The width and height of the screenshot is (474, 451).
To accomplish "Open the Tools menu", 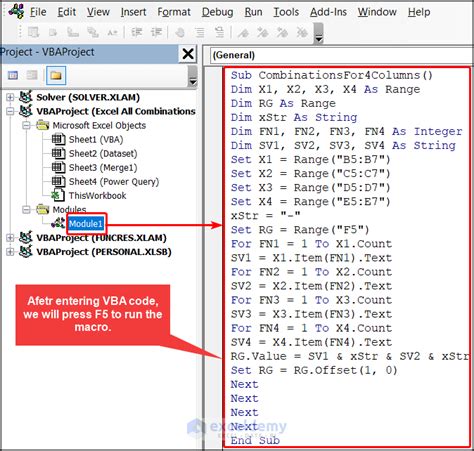I will 286,12.
